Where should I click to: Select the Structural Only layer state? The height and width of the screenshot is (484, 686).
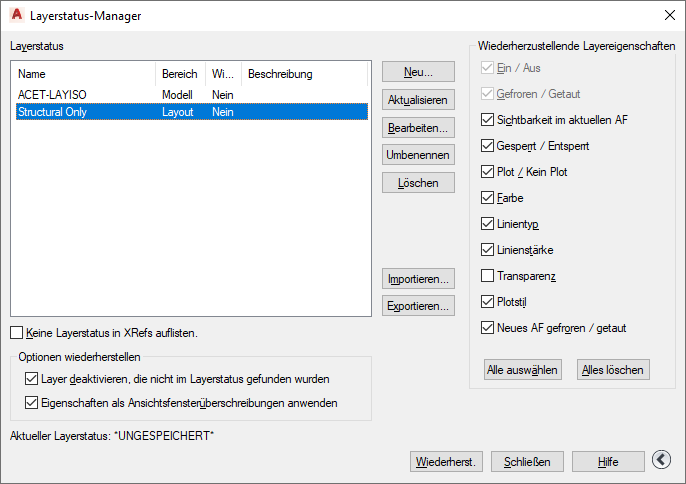coord(192,112)
